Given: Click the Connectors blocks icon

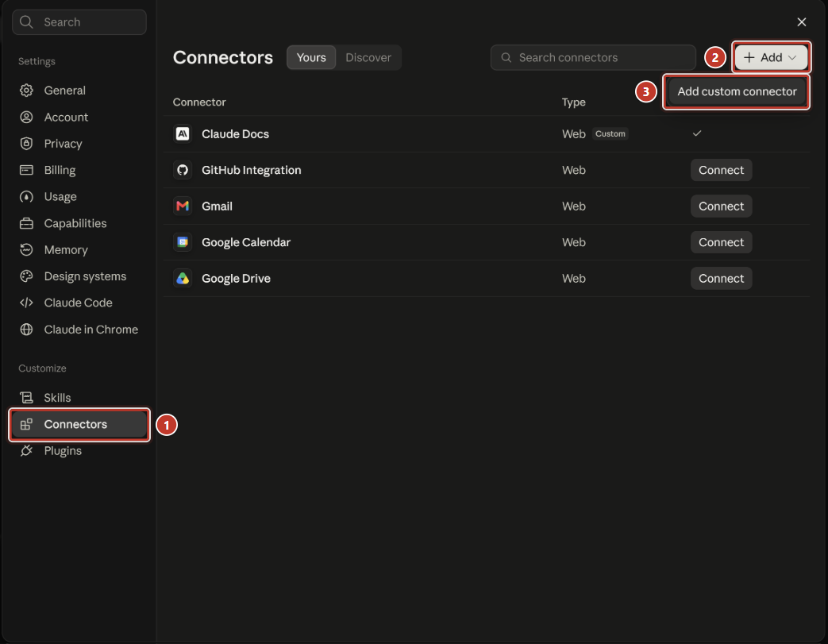Looking at the screenshot, I should (x=26, y=424).
